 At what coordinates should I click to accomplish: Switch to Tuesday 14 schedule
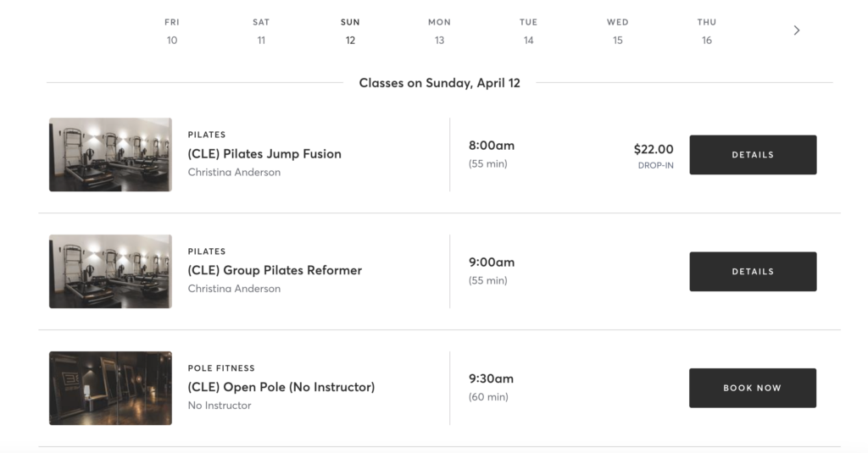528,31
